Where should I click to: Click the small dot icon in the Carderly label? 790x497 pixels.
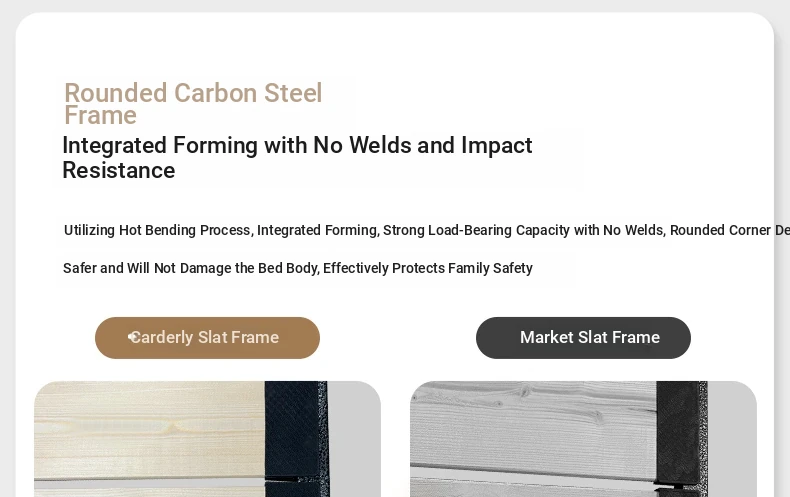coord(133,338)
